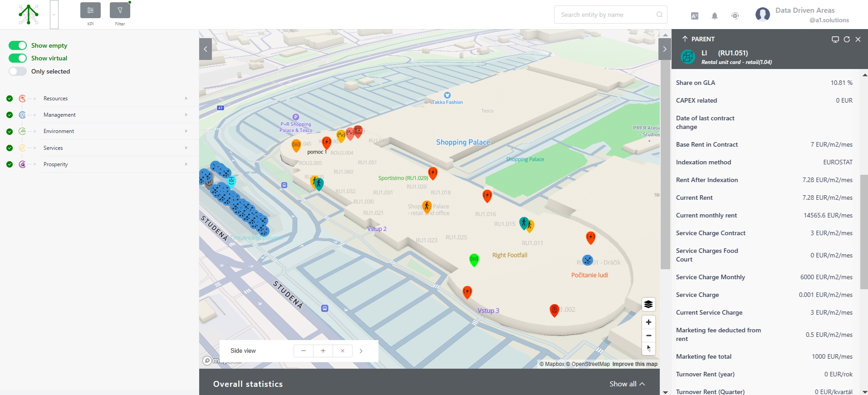This screenshot has width=868, height=395.
Task: Collapse the right panel with map arrow
Action: [665, 49]
